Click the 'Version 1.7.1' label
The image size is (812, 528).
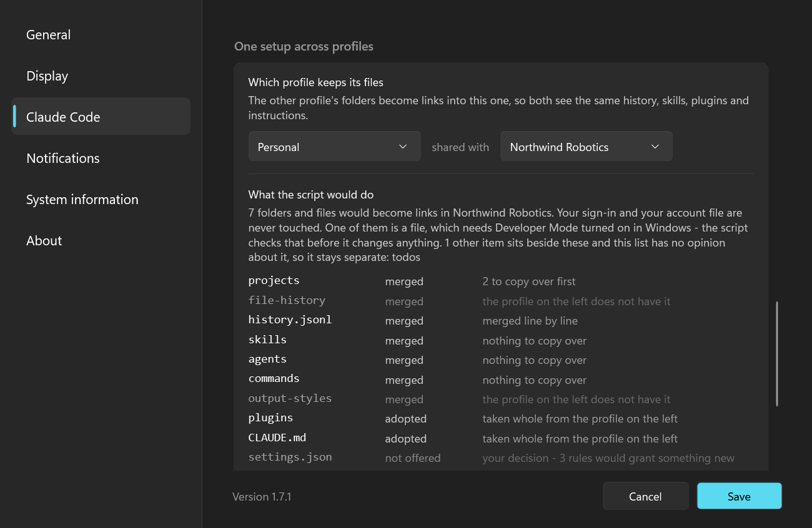pos(262,497)
